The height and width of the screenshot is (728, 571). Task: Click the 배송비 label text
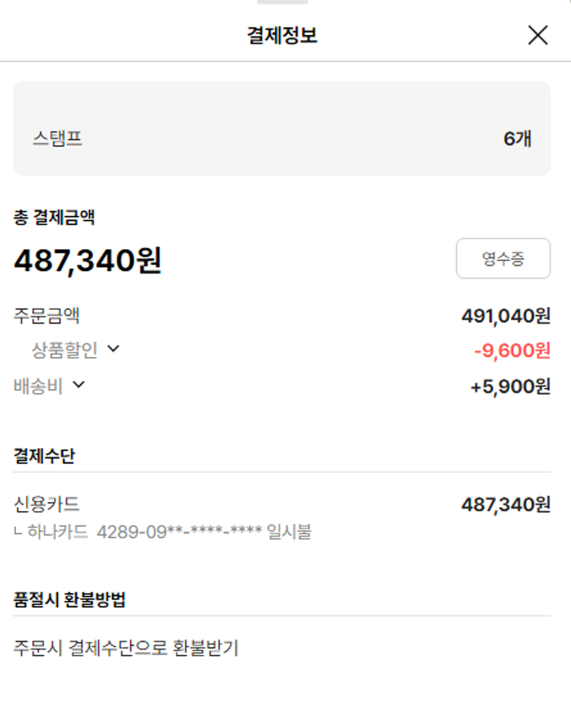[x=38, y=385]
